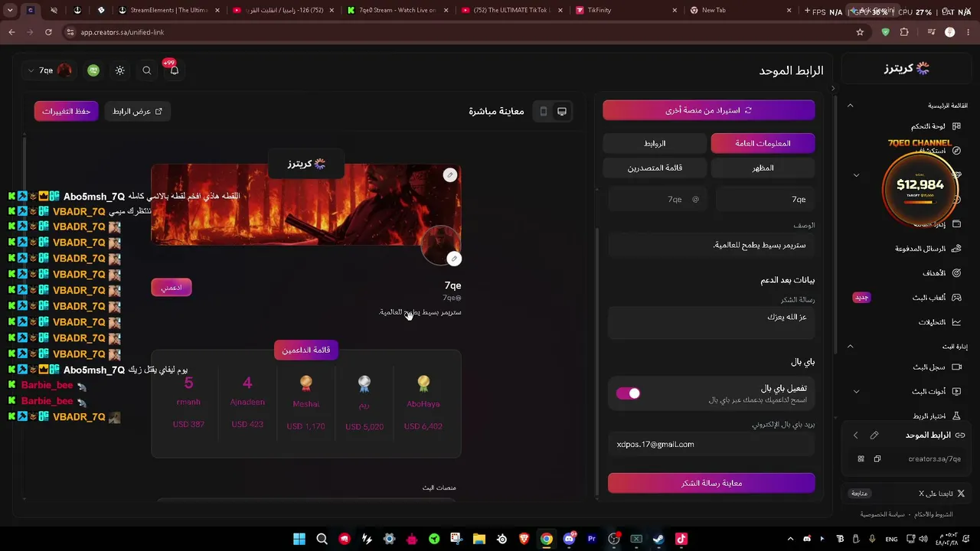980x551 pixels.
Task: Collapse the القائمة الرئيسية sidebar section
Action: [x=850, y=106]
